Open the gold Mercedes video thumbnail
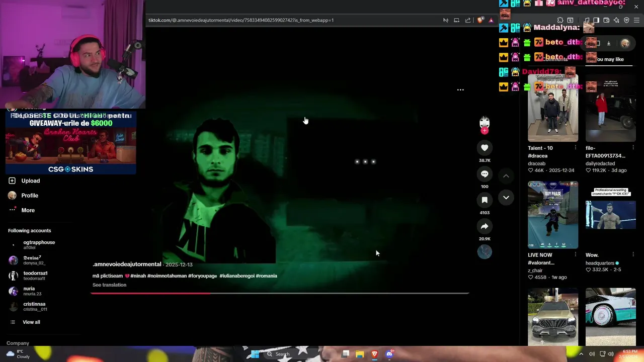Screen dimensions: 644x362 point(553,317)
